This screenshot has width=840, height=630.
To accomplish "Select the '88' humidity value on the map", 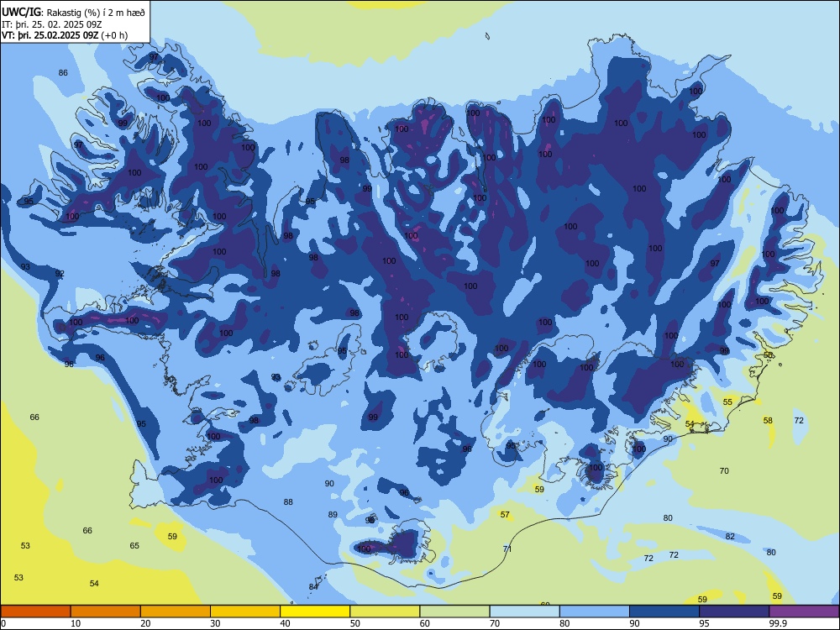I will [x=288, y=502].
